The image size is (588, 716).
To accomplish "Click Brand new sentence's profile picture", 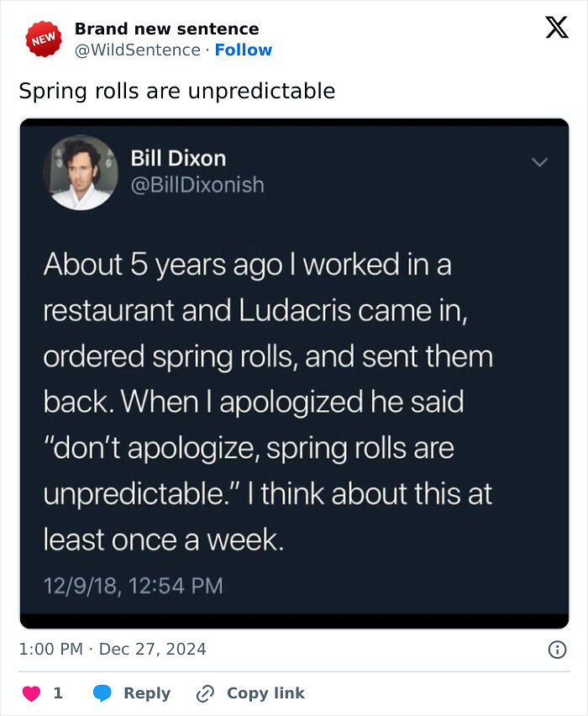I will pos(41,37).
